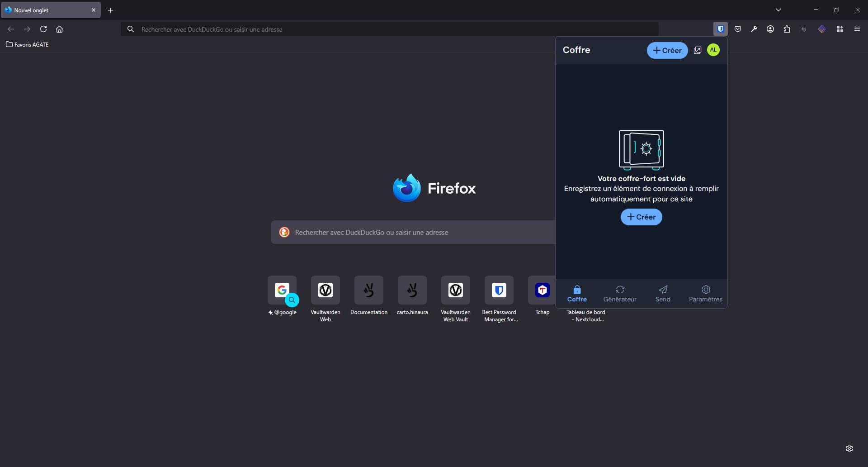Viewport: 868px width, 467px height.
Task: Open the Vaultwarden Web Vault shortcut
Action: 455,290
